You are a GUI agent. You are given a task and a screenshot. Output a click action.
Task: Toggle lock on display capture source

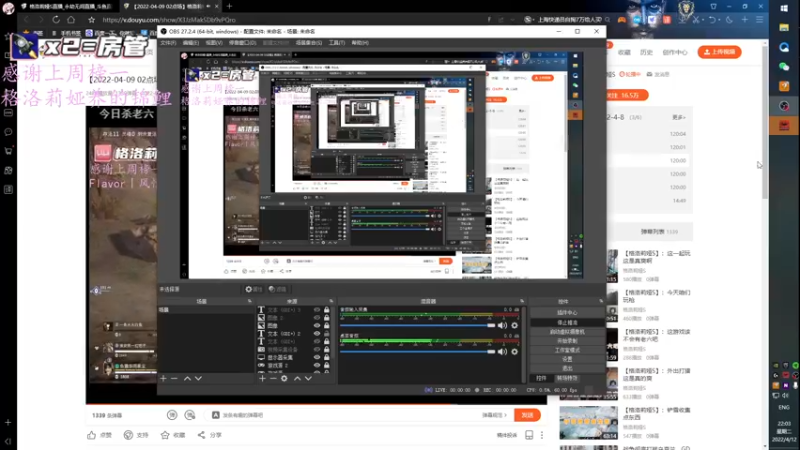327,357
